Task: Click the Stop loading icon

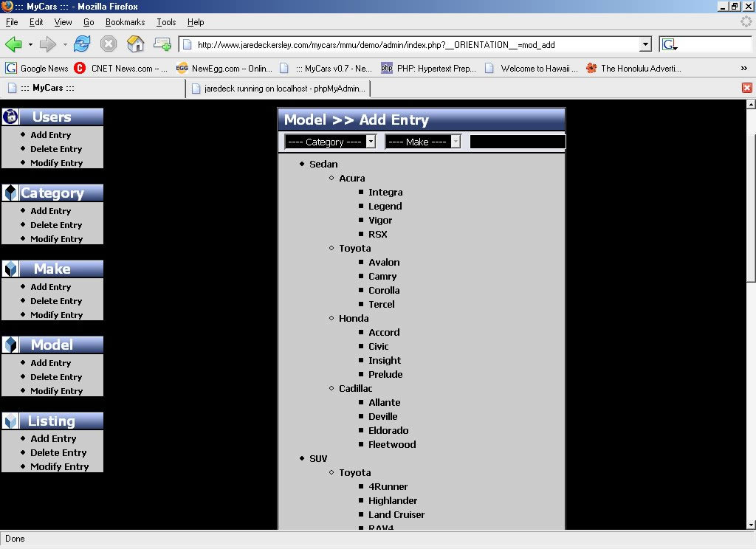Action: click(x=109, y=44)
